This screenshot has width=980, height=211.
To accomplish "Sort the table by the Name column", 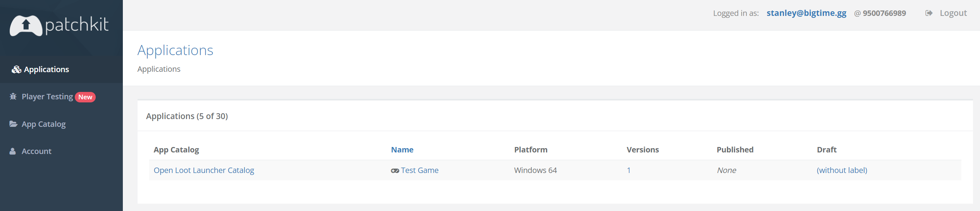I will (x=402, y=150).
